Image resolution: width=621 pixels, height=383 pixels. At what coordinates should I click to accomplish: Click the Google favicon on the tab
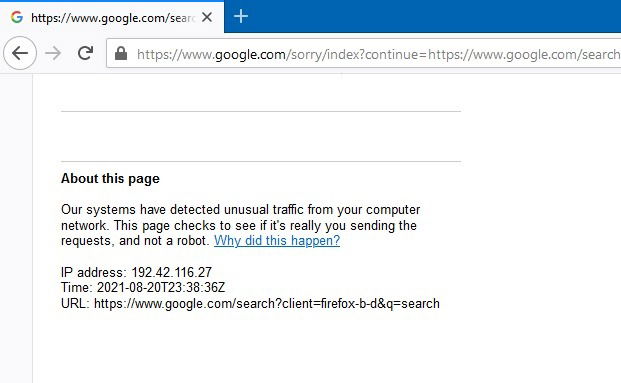point(17,17)
